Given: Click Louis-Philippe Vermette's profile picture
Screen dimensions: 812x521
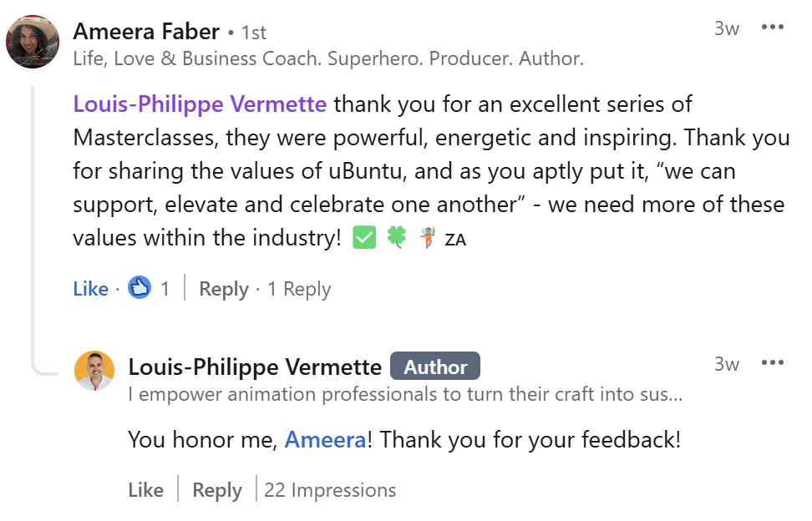Looking at the screenshot, I should point(94,371).
